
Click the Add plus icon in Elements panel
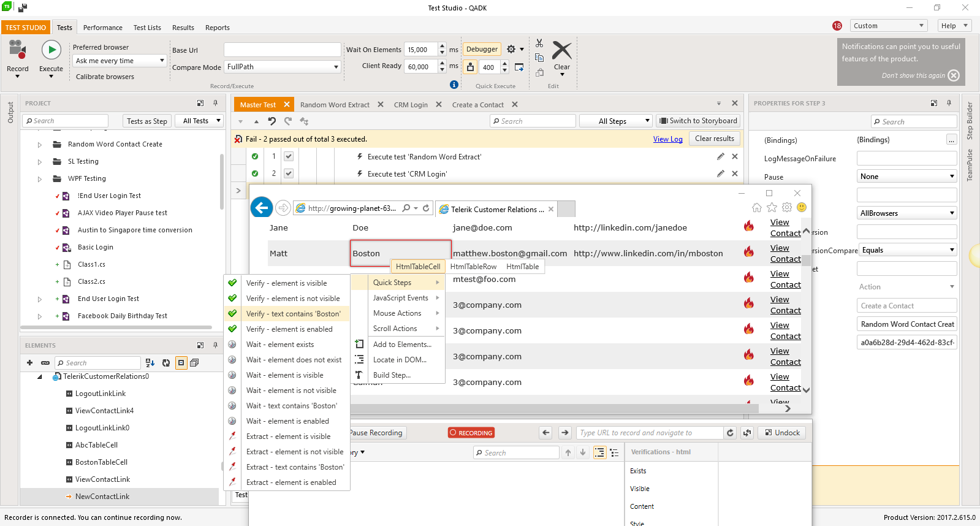pyautogui.click(x=29, y=363)
